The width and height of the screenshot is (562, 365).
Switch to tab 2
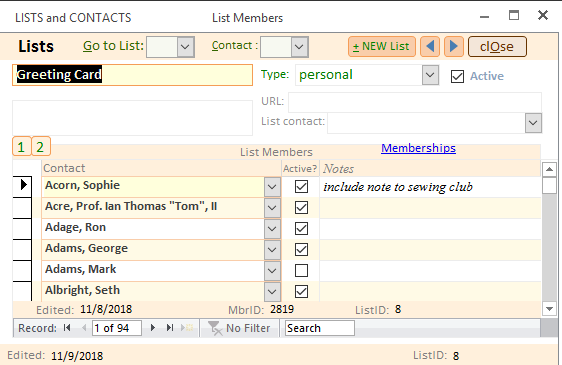(41, 146)
